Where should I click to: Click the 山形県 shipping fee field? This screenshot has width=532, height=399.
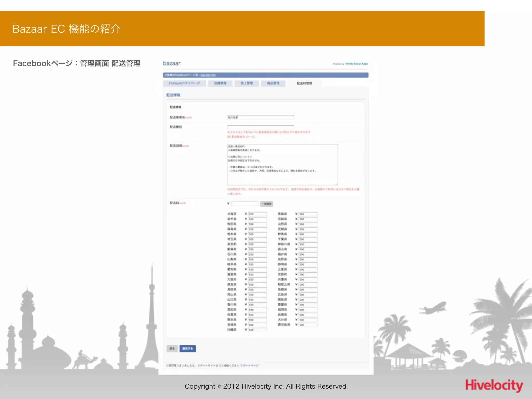(x=308, y=224)
